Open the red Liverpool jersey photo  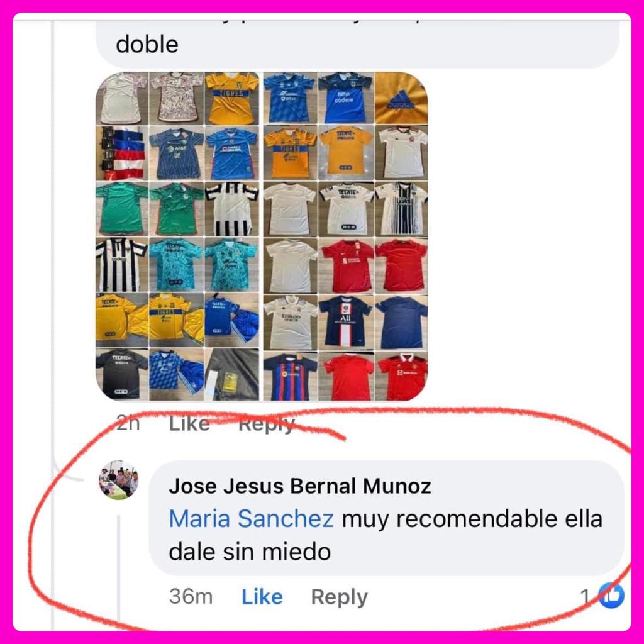[345, 265]
